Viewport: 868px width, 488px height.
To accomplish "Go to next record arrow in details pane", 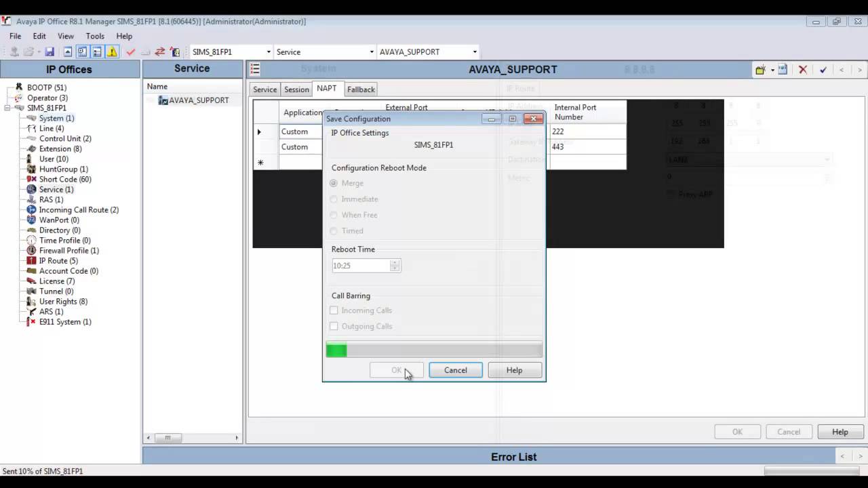I will [x=860, y=70].
